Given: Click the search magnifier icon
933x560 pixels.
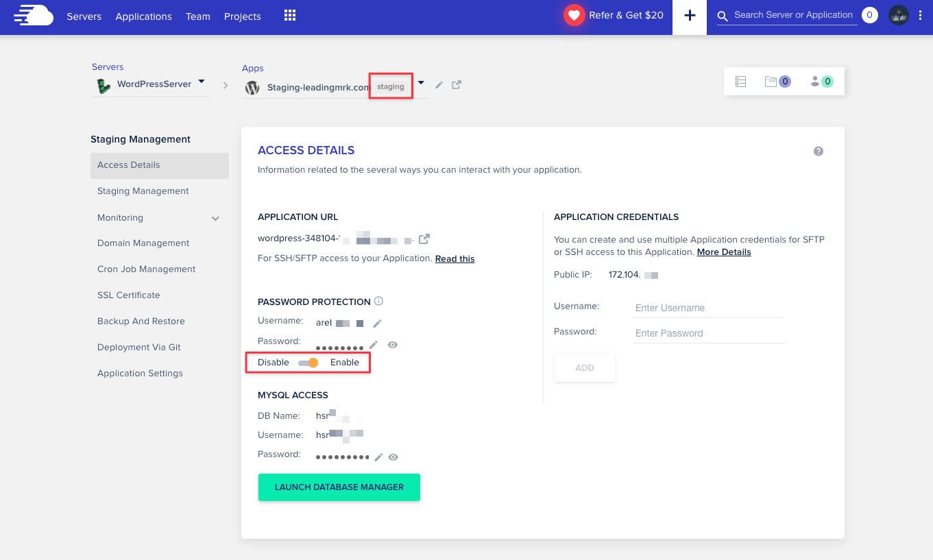Looking at the screenshot, I should coord(723,16).
